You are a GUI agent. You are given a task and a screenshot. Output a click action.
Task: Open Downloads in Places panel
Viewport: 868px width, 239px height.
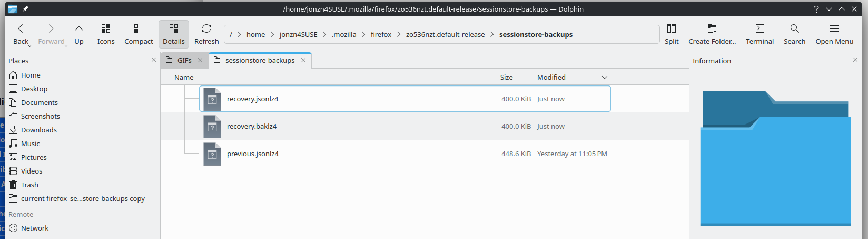pos(39,130)
